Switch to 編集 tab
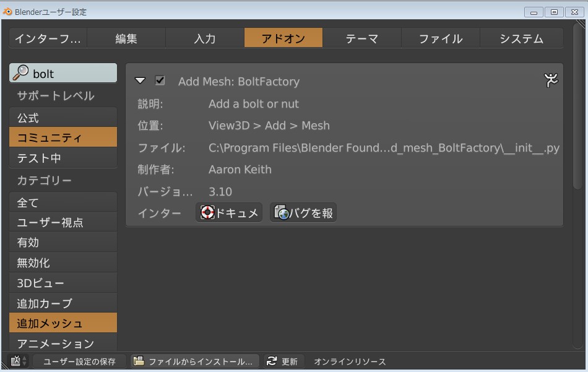 [126, 38]
